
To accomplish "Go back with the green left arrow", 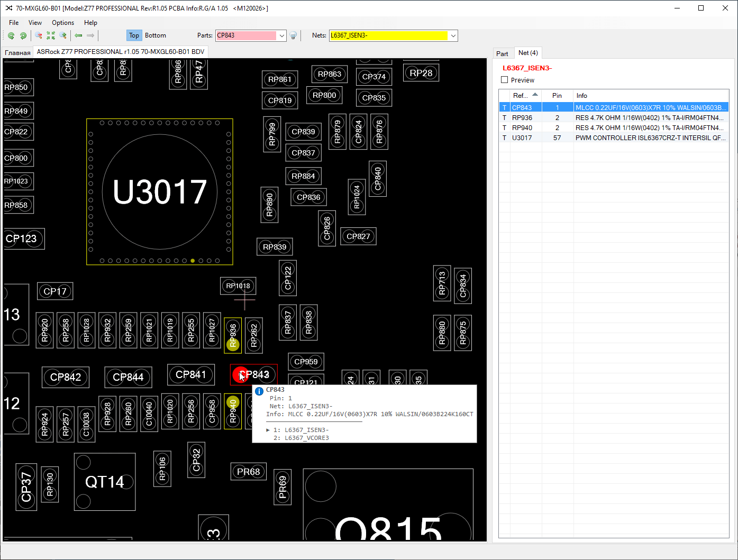I will click(x=78, y=35).
